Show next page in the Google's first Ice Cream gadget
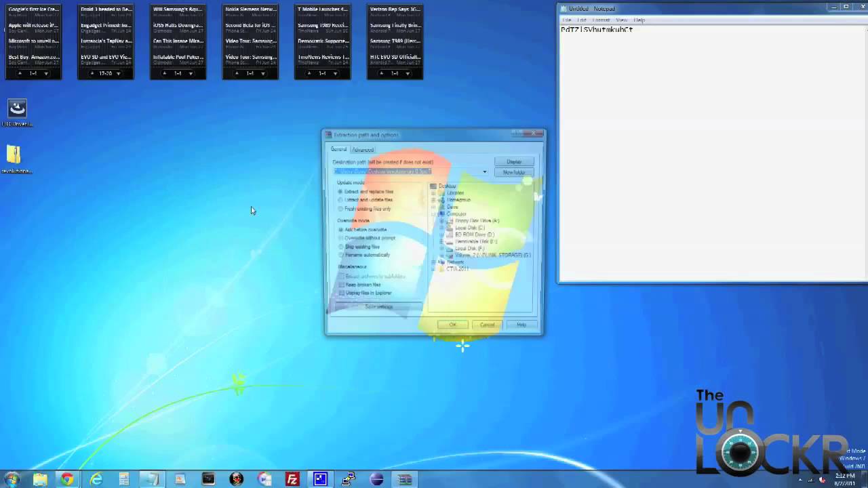This screenshot has width=868, height=488. [x=46, y=73]
